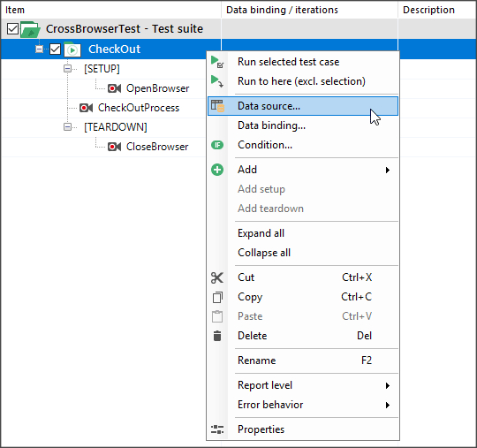Click the Paste clipboard icon
The height and width of the screenshot is (448, 477).
click(x=217, y=316)
